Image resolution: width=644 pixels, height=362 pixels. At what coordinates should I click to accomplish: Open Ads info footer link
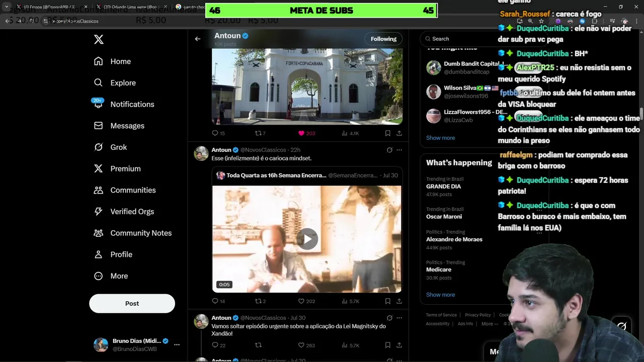coord(465,324)
